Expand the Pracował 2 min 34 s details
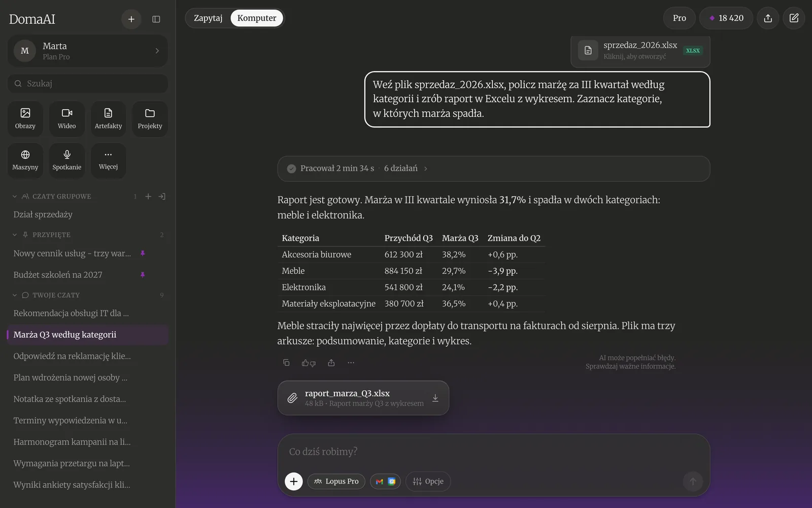This screenshot has height=508, width=812. (x=494, y=169)
